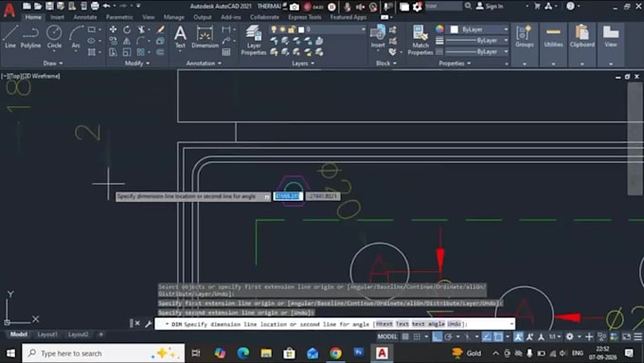The image size is (644, 363).
Task: Expand the Draw panel
Action: click(53, 64)
